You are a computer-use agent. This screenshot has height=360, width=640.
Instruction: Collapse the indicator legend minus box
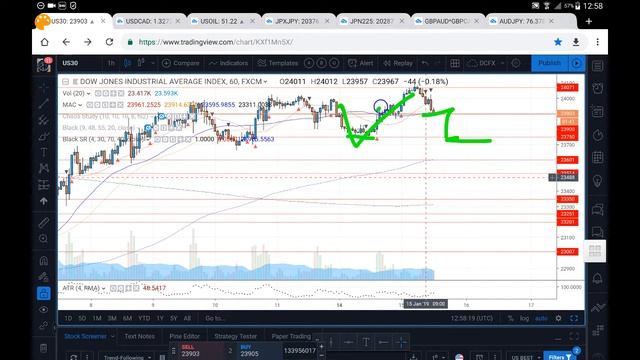[x=65, y=82]
